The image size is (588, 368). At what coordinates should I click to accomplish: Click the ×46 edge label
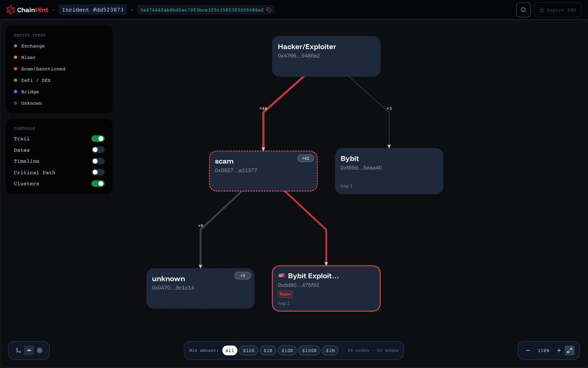(263, 109)
